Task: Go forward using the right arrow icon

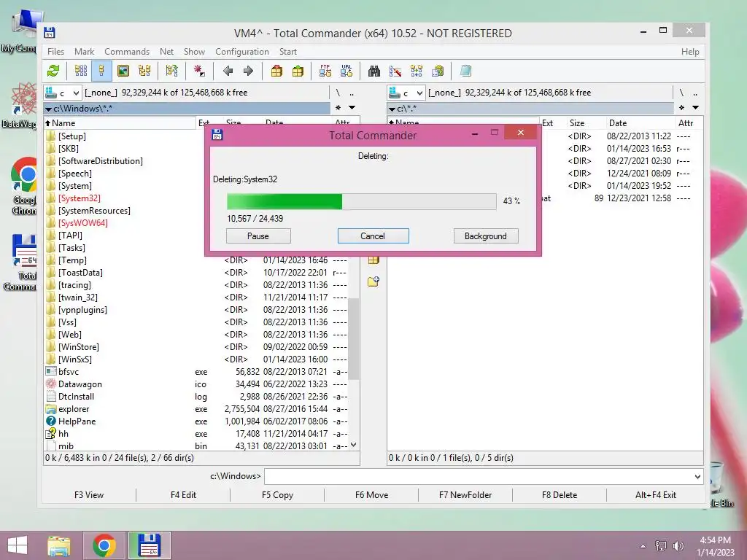Action: [x=248, y=71]
